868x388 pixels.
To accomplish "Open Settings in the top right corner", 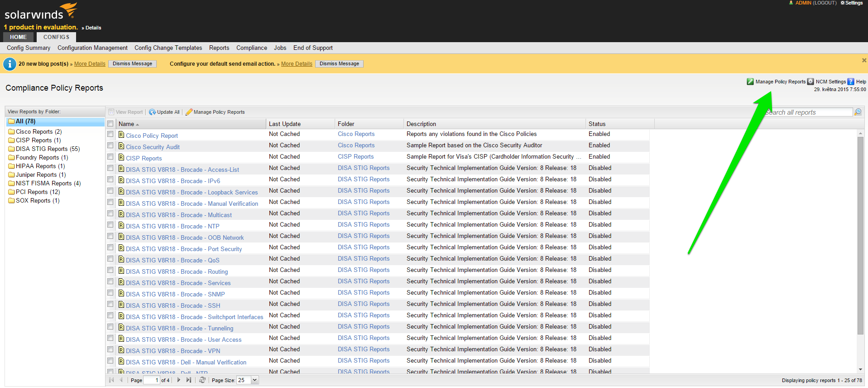I will tap(852, 3).
